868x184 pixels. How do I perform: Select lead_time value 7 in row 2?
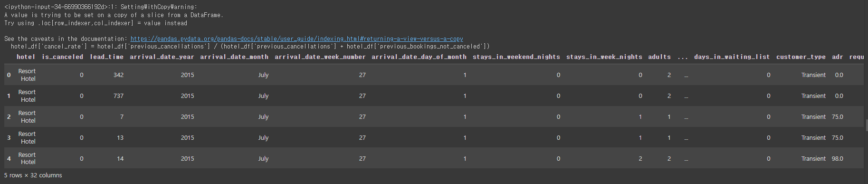pyautogui.click(x=122, y=116)
